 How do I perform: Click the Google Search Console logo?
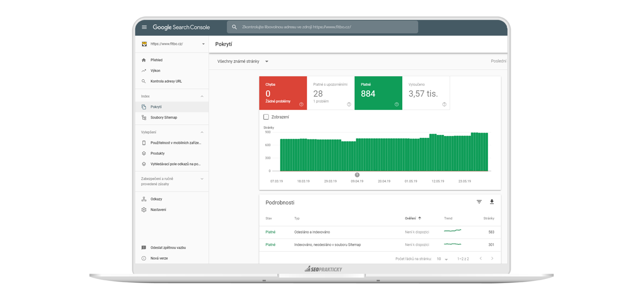[x=181, y=27]
